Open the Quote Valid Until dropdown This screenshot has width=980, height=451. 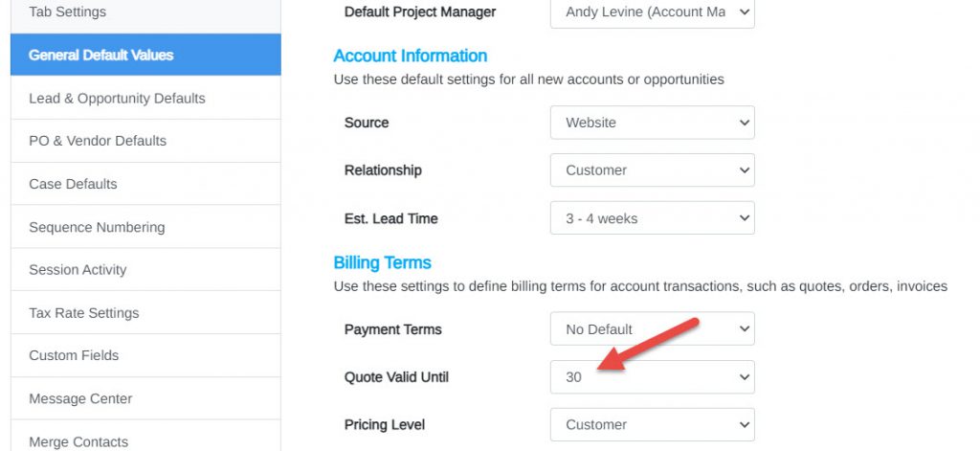click(x=652, y=377)
